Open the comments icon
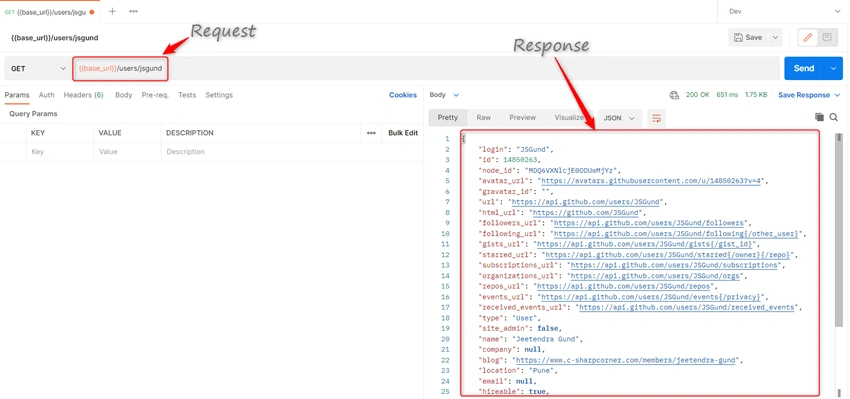The height and width of the screenshot is (399, 850). pyautogui.click(x=827, y=37)
